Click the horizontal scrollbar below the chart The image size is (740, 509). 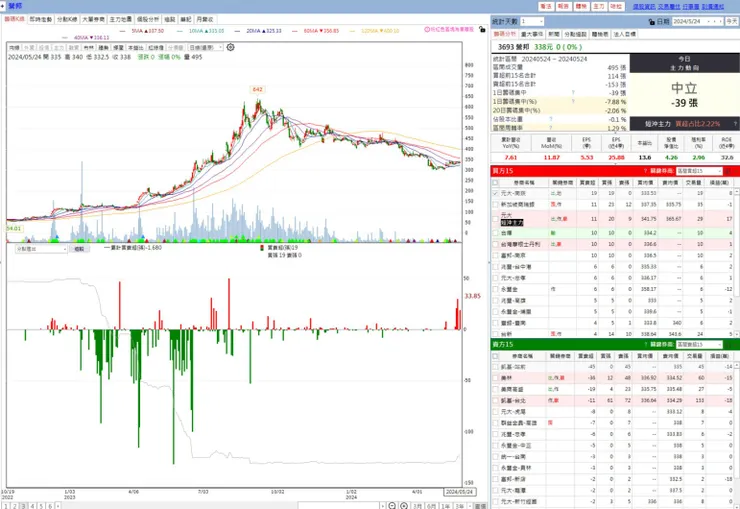click(339, 506)
